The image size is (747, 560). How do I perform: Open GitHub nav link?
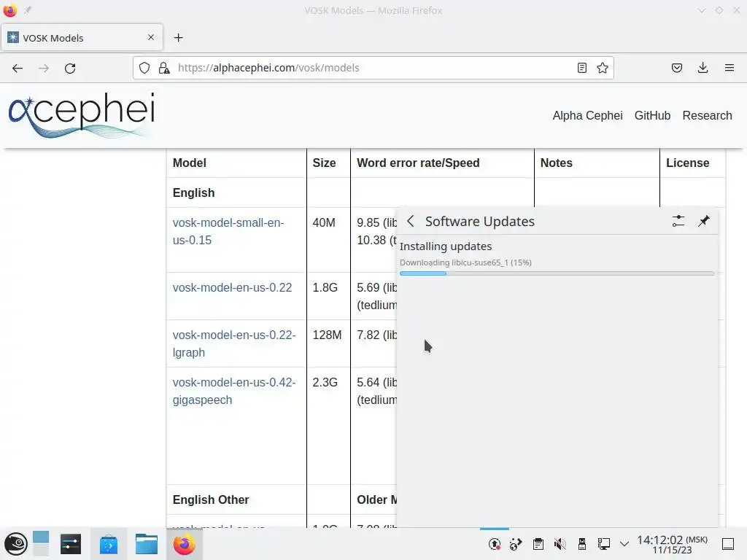tap(652, 116)
